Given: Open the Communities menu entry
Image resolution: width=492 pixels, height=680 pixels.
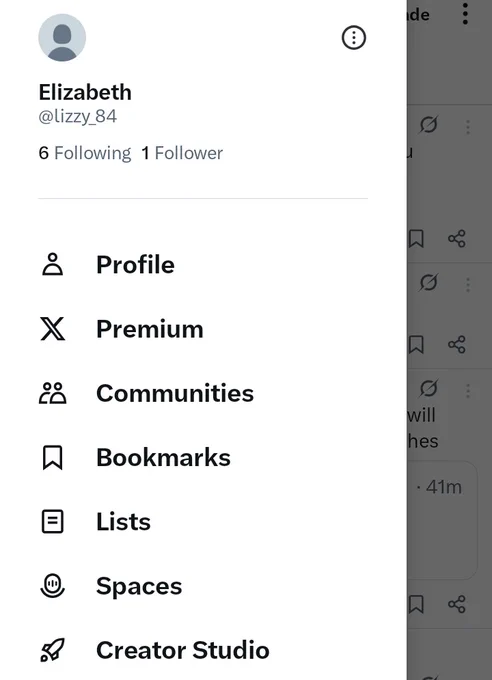Looking at the screenshot, I should [x=175, y=393].
